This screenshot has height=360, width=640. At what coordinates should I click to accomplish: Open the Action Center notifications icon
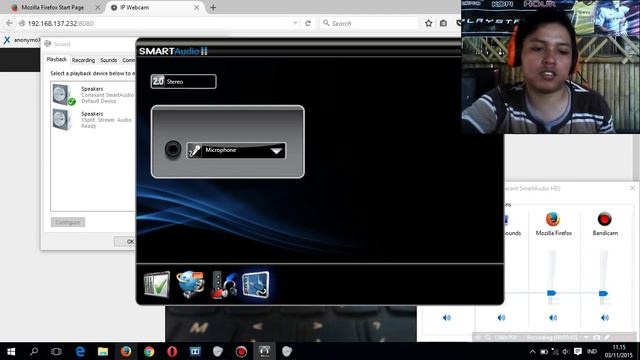coord(578,351)
